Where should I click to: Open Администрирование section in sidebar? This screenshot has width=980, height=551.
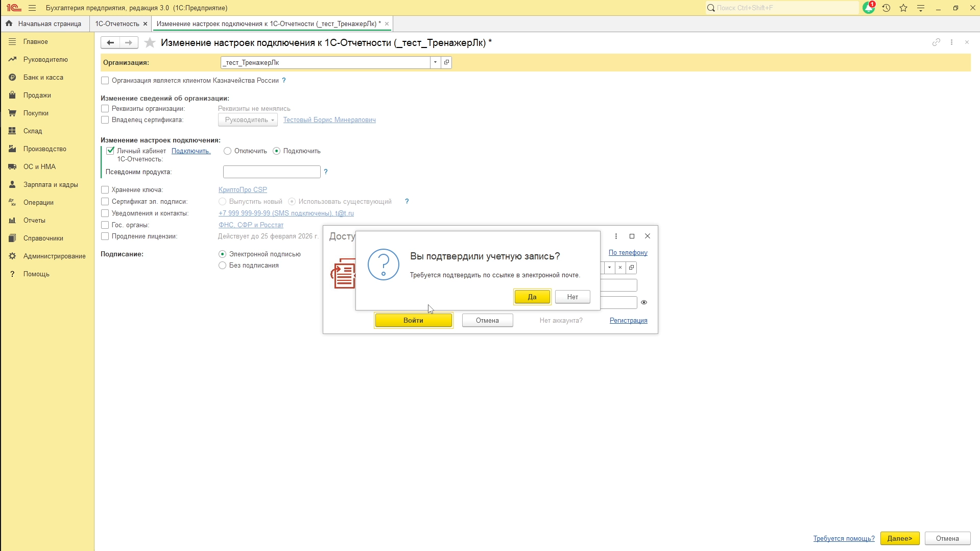click(47, 256)
